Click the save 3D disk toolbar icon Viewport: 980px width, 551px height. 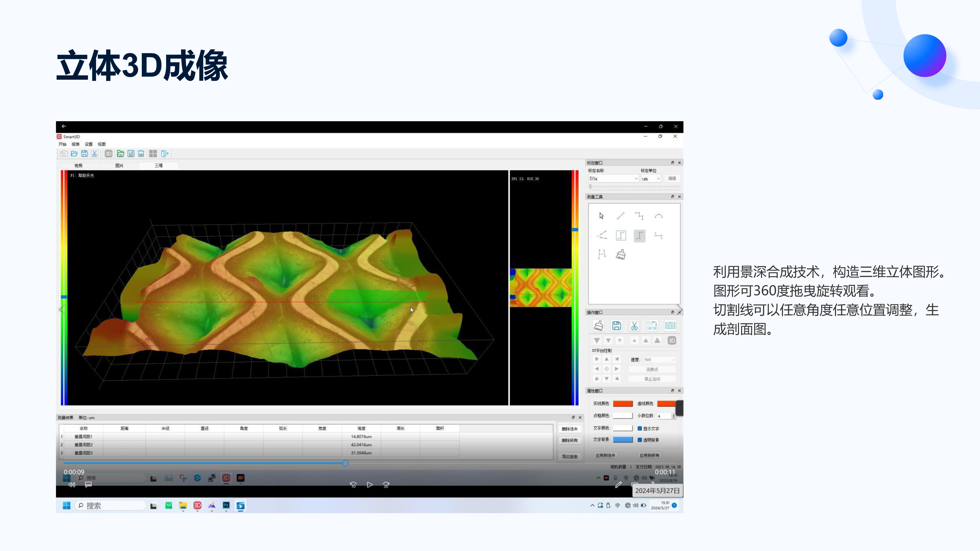pos(131,154)
